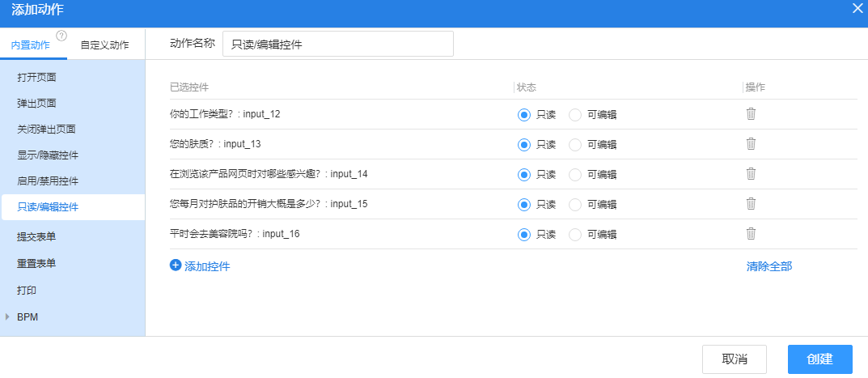Viewport: 868px width, 378px height.
Task: Click trash icon next to input_16
Action: point(751,234)
